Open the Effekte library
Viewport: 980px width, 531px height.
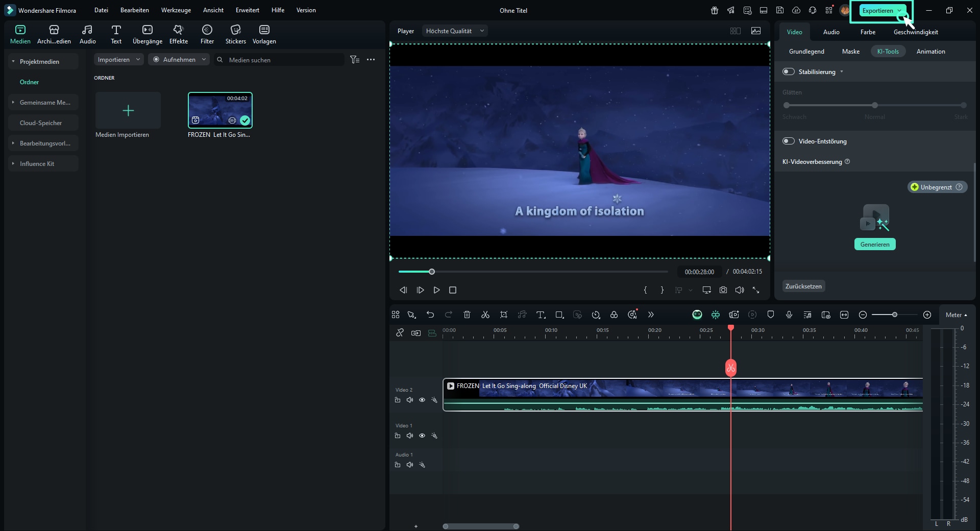(x=179, y=34)
